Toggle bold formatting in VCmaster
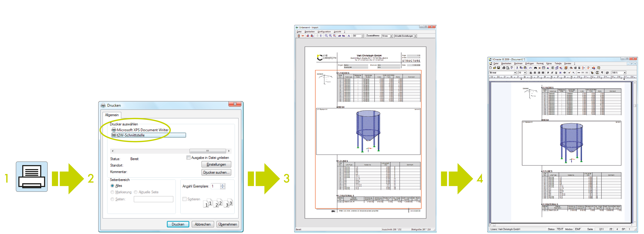Screen dimensions: 644x234 tap(548, 73)
